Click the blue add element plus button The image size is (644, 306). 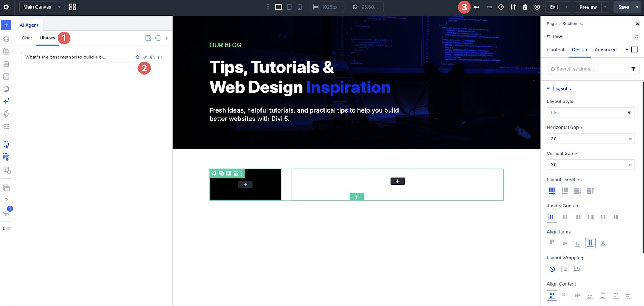coord(6,25)
